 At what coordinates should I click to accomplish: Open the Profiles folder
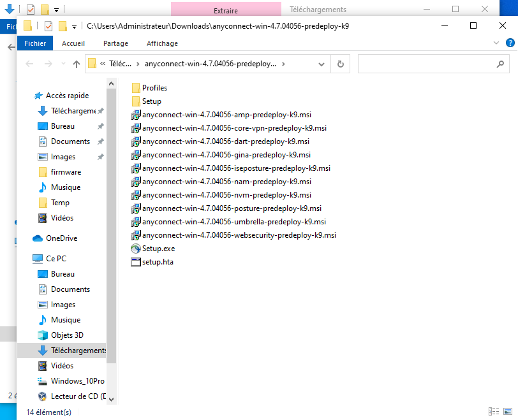tap(154, 88)
